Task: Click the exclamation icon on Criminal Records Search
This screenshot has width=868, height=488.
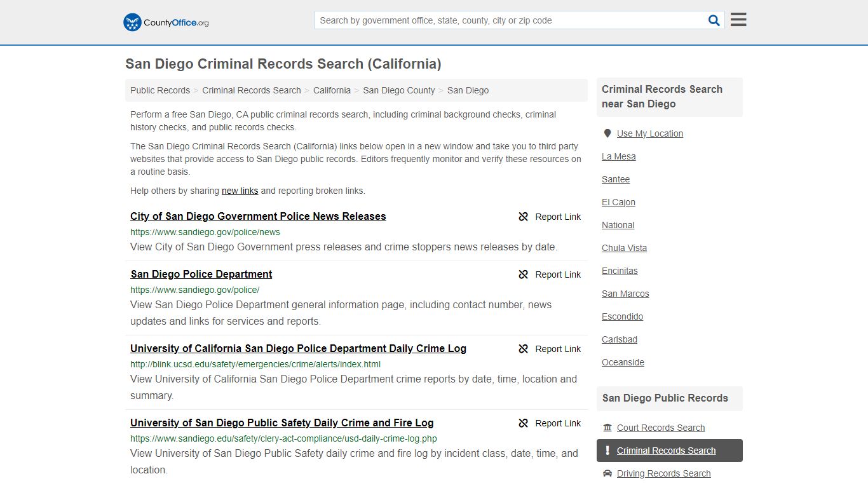Action: click(x=607, y=451)
